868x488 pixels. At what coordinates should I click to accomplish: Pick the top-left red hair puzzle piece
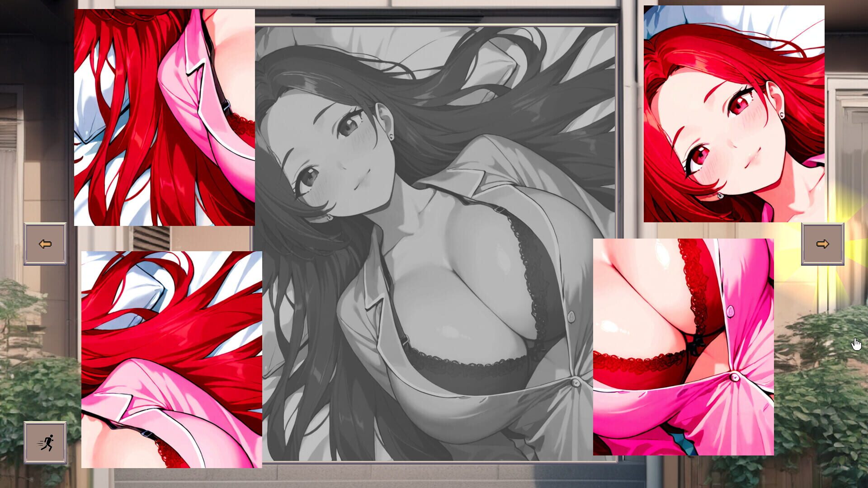pyautogui.click(x=164, y=117)
